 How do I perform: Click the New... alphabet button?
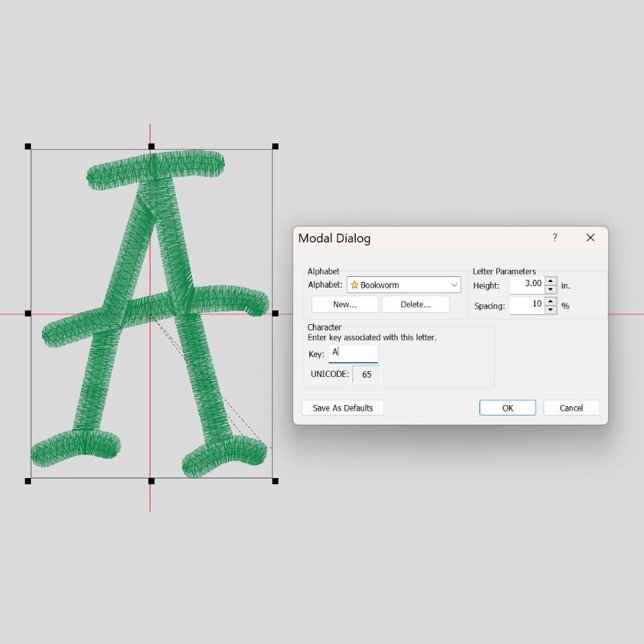coord(344,304)
